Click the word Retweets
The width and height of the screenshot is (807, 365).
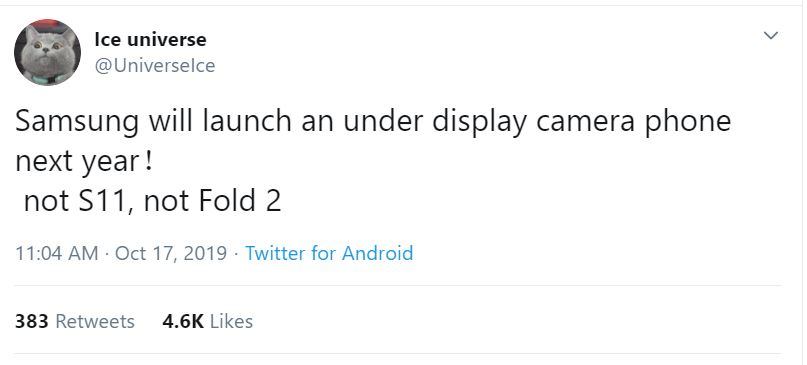[x=95, y=321]
